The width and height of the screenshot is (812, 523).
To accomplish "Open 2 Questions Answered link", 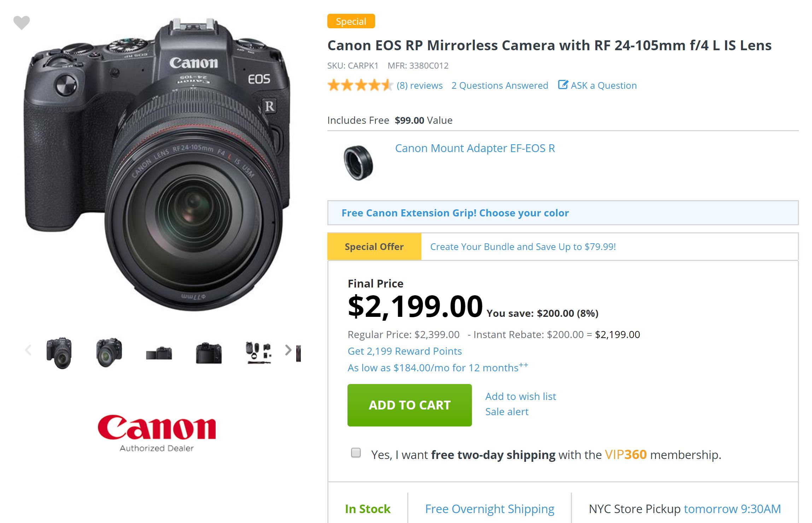I will tap(500, 86).
